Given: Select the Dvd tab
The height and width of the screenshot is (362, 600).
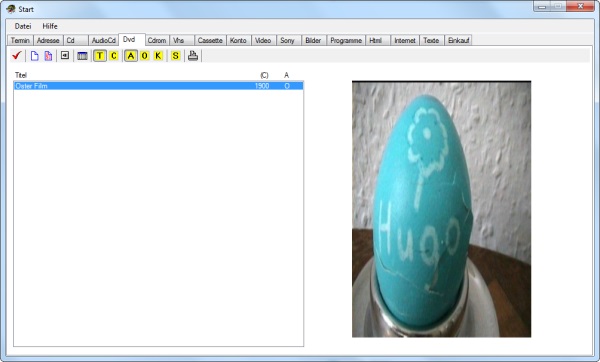Looking at the screenshot, I should pos(132,39).
